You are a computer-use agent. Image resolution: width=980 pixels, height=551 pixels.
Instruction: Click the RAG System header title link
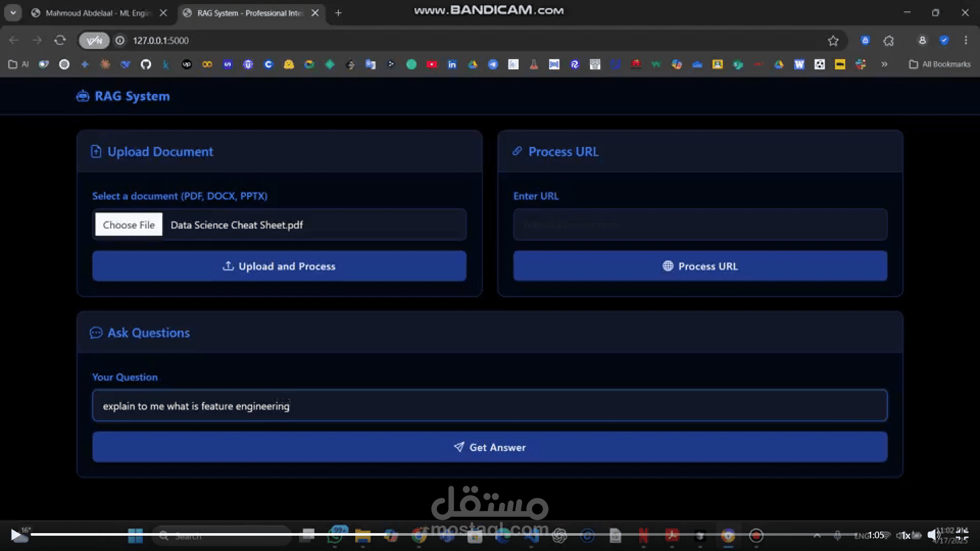click(132, 96)
